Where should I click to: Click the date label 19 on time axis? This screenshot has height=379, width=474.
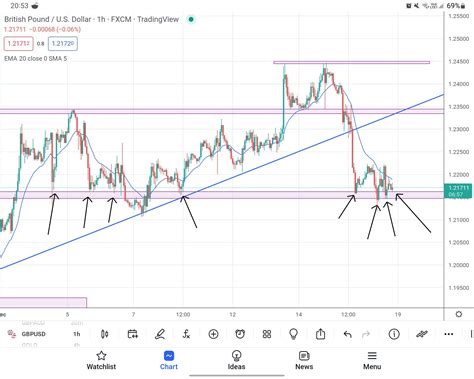(x=398, y=314)
